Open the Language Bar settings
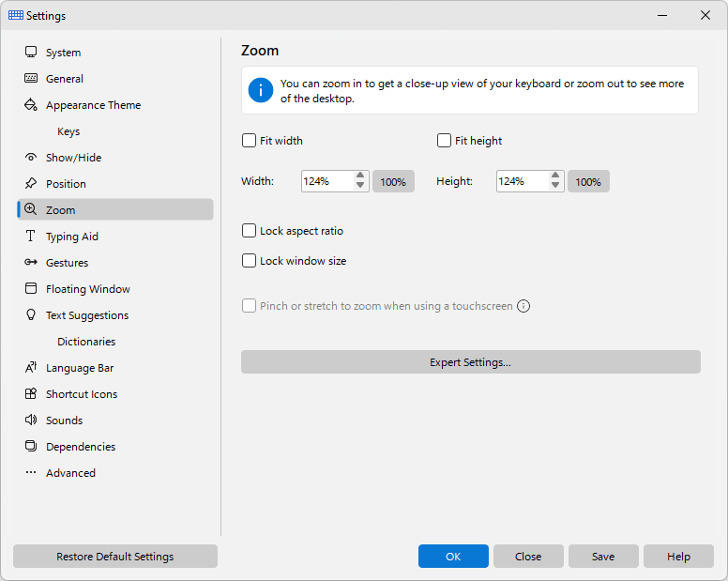Screen dimensions: 728x581 [x=115, y=367]
